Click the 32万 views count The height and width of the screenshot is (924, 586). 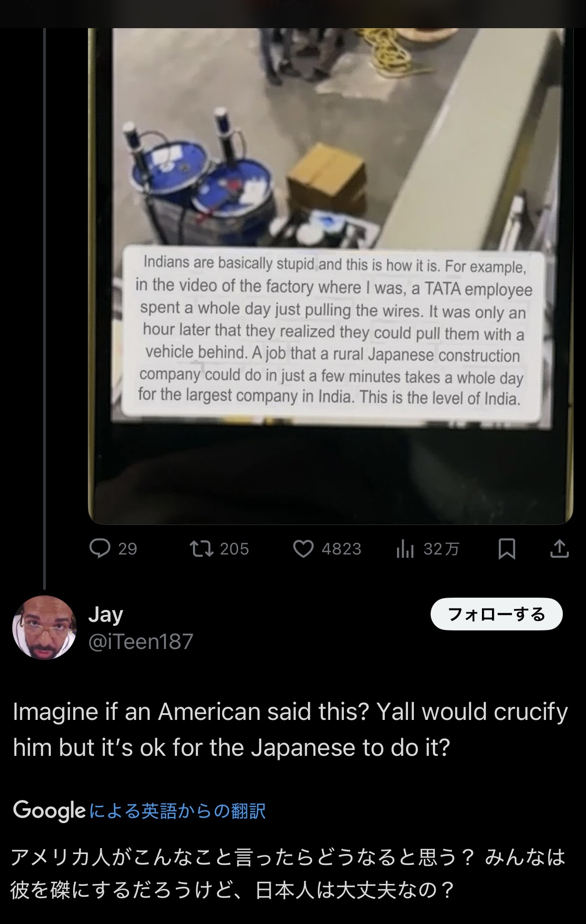(x=442, y=549)
